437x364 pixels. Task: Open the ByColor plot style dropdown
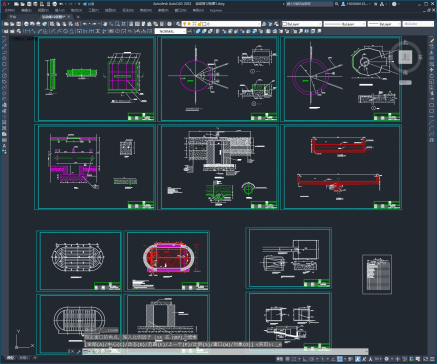418,24
